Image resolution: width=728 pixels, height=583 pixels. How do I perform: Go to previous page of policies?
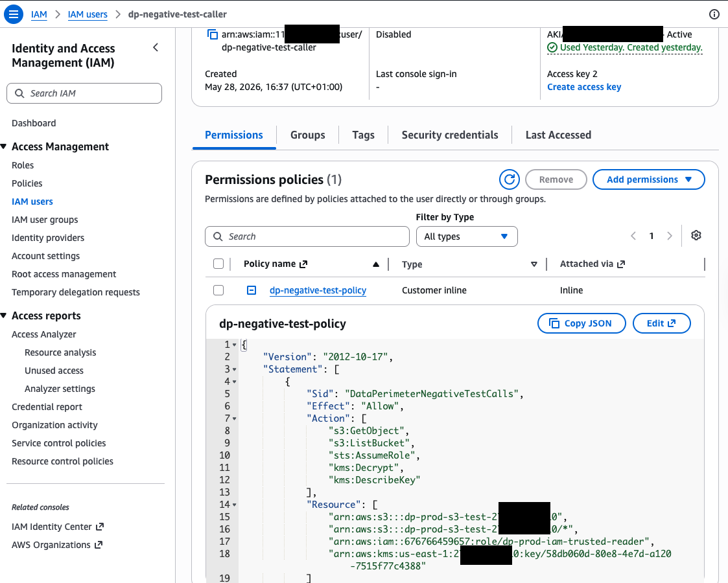(633, 236)
